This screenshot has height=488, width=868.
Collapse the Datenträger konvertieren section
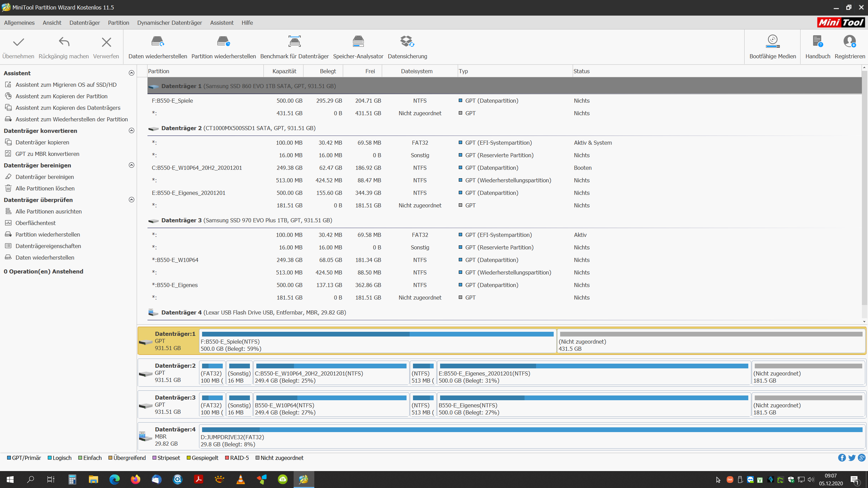pos(132,131)
